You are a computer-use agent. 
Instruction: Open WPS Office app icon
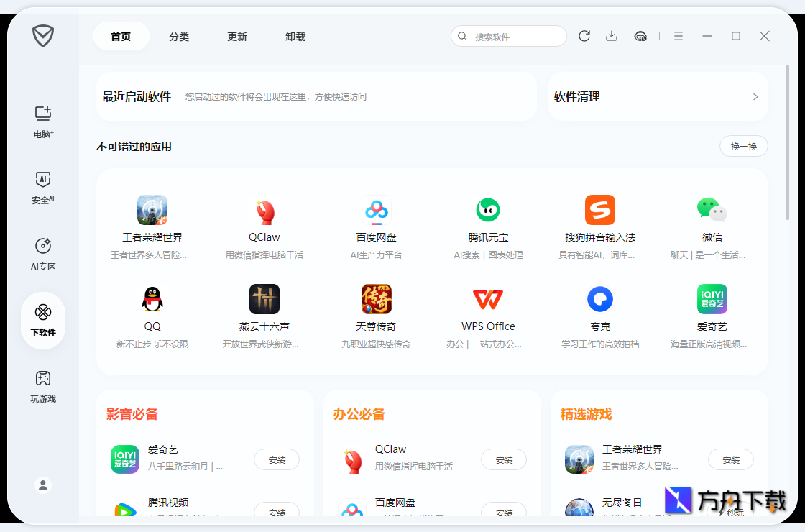[487, 298]
